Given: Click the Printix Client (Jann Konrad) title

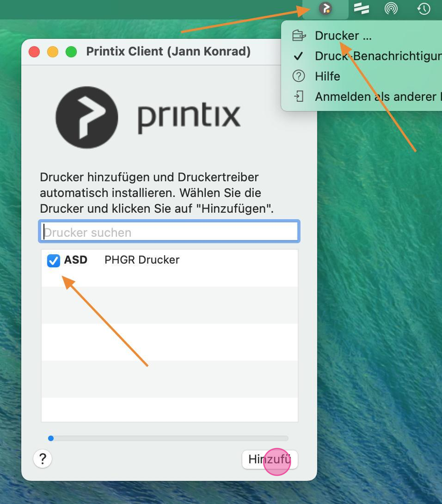Looking at the screenshot, I should [x=168, y=51].
